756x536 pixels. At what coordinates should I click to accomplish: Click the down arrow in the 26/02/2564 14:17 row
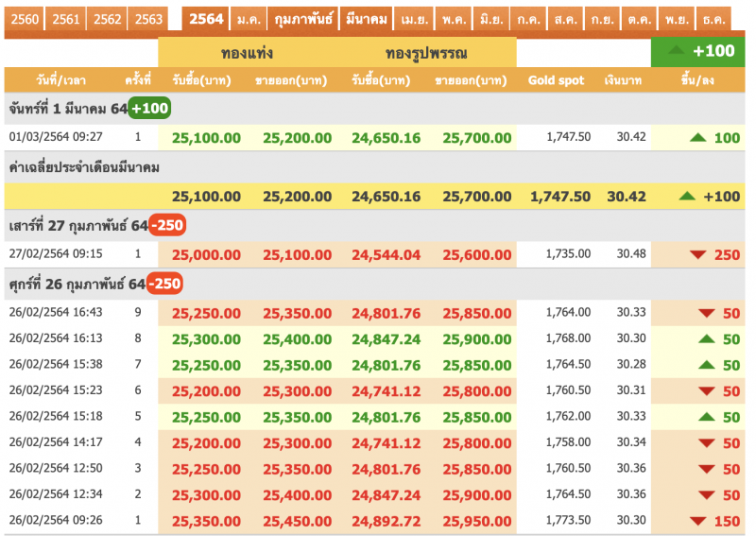[706, 443]
